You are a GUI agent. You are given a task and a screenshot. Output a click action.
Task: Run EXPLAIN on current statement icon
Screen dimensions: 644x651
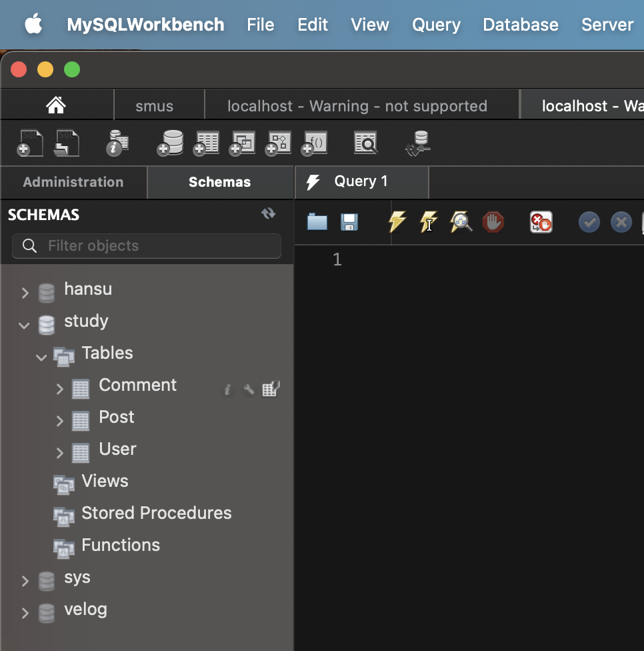pos(461,221)
